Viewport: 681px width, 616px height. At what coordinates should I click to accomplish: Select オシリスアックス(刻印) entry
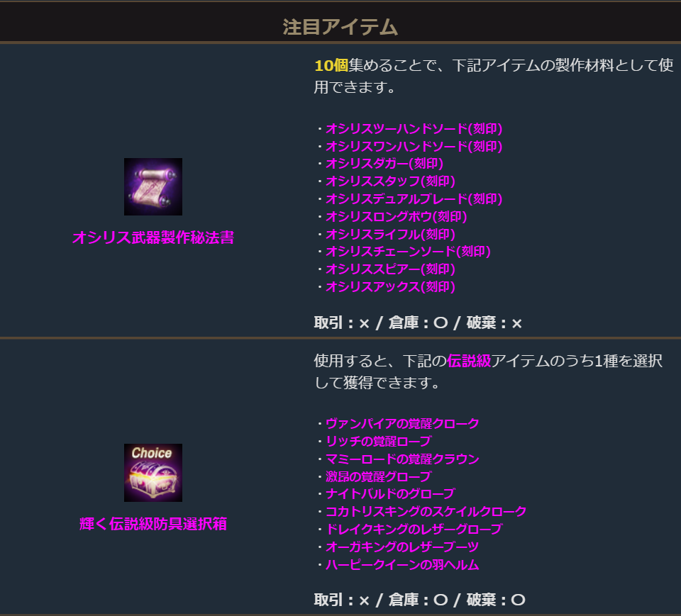coord(390,286)
